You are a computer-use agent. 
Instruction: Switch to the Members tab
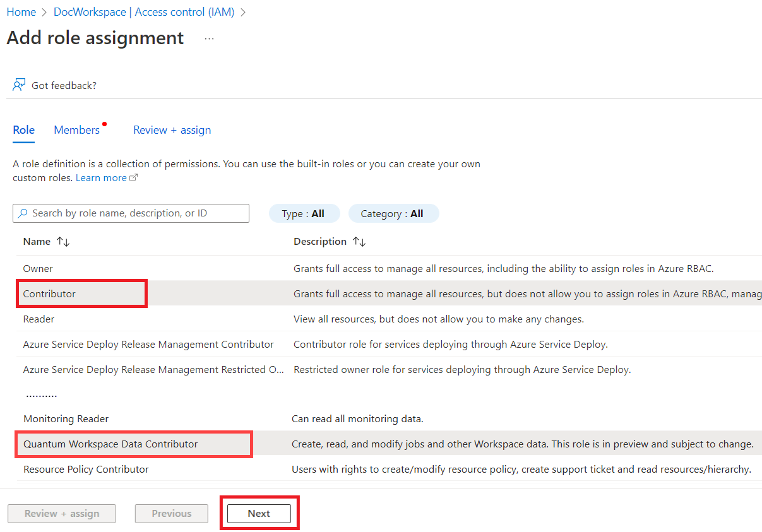pos(75,129)
